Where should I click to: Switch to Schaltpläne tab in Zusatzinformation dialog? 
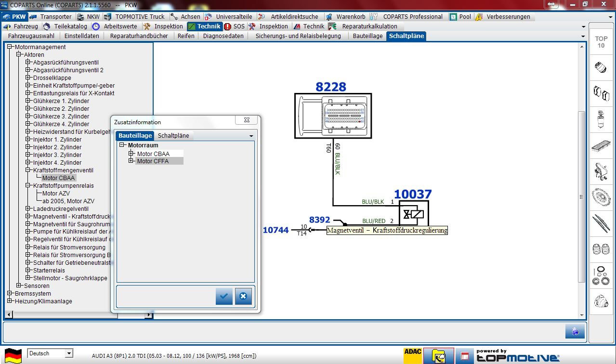[x=173, y=136]
